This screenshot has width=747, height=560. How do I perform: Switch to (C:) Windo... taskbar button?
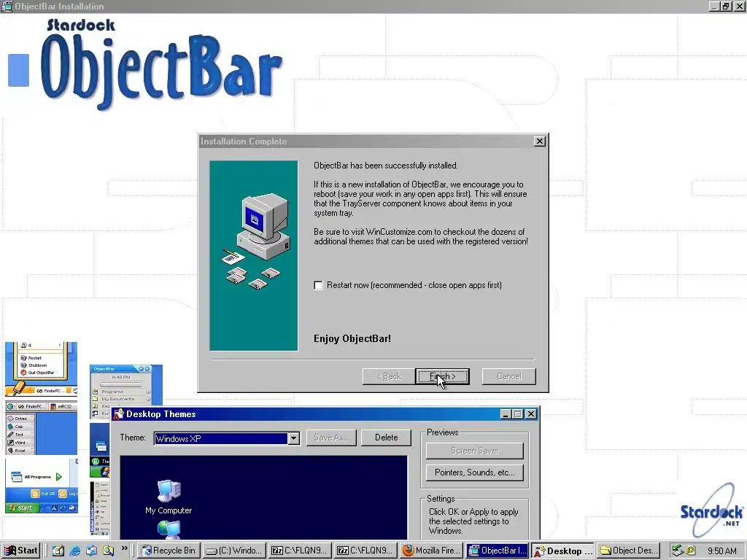pos(234,551)
